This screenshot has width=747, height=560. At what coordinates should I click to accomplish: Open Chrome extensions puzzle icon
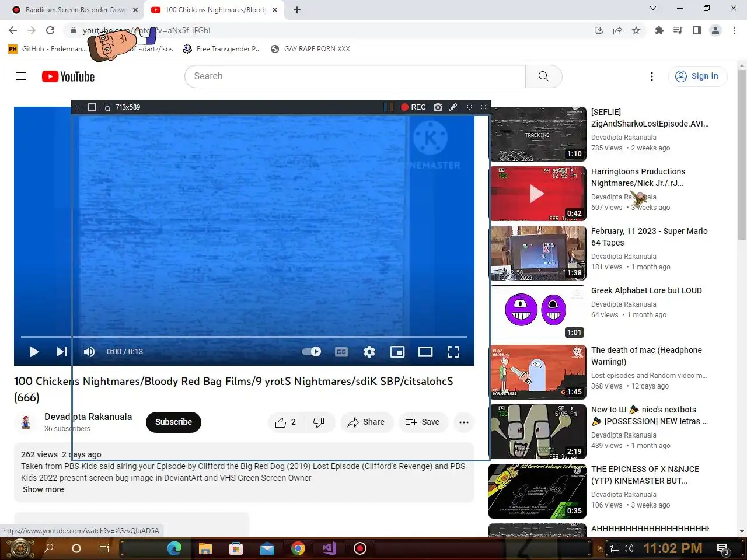click(x=659, y=30)
